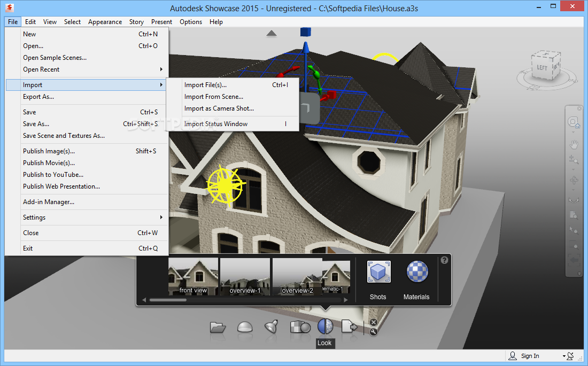
Task: Select Save Scene and Textures As...
Action: point(86,135)
